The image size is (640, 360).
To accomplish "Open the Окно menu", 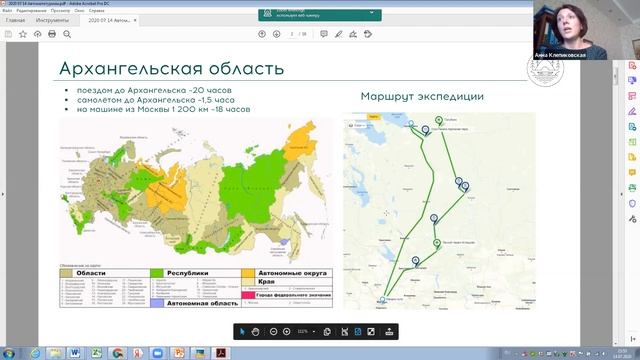I will pos(79,10).
